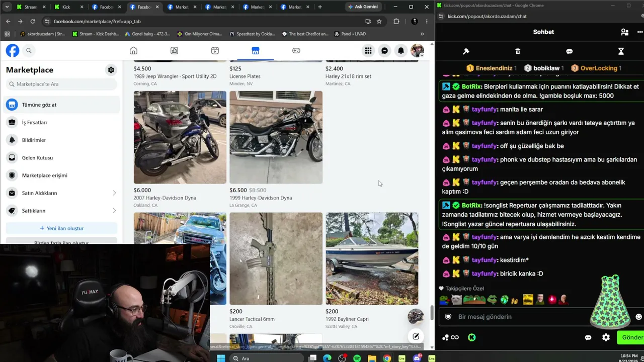Image resolution: width=644 pixels, height=362 pixels.
Task: Open the Facebook Gaming controller icon
Action: (x=296, y=51)
